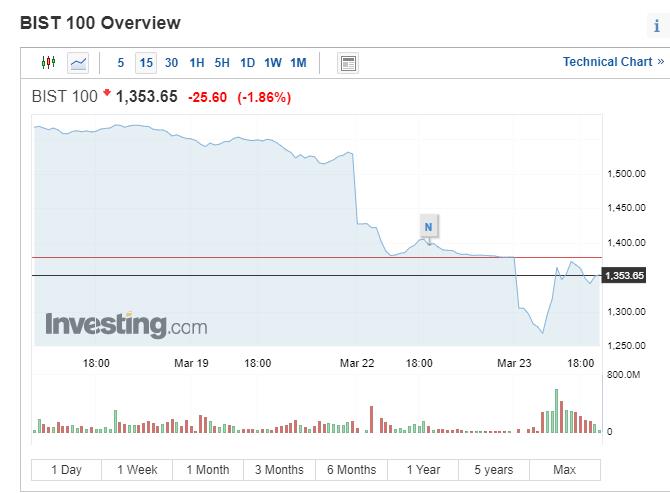Choose the 5H interval
This screenshot has height=493, width=670.
click(x=222, y=63)
